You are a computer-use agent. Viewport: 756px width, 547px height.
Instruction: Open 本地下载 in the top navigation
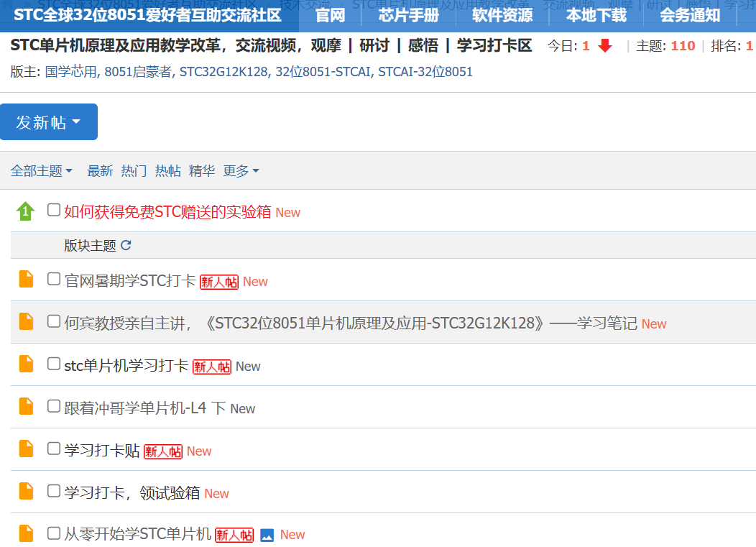point(596,15)
